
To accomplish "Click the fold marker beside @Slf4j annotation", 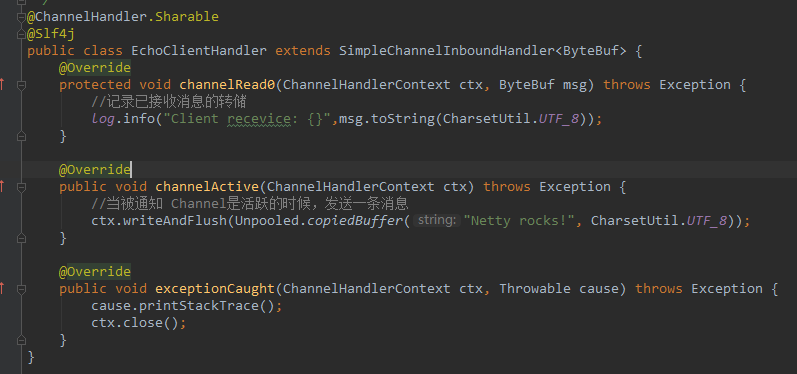I will (x=21, y=34).
